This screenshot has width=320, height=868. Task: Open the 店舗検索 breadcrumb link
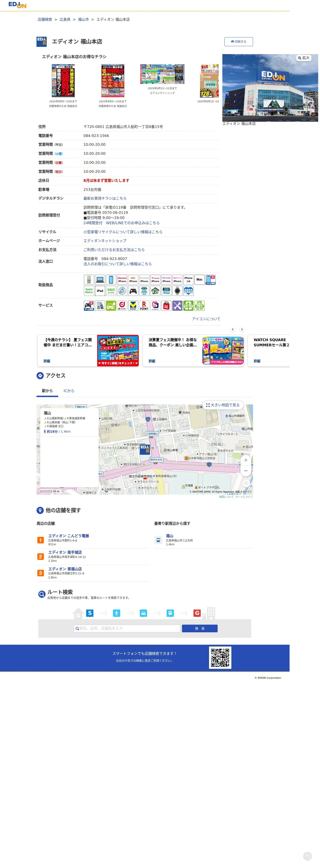45,20
